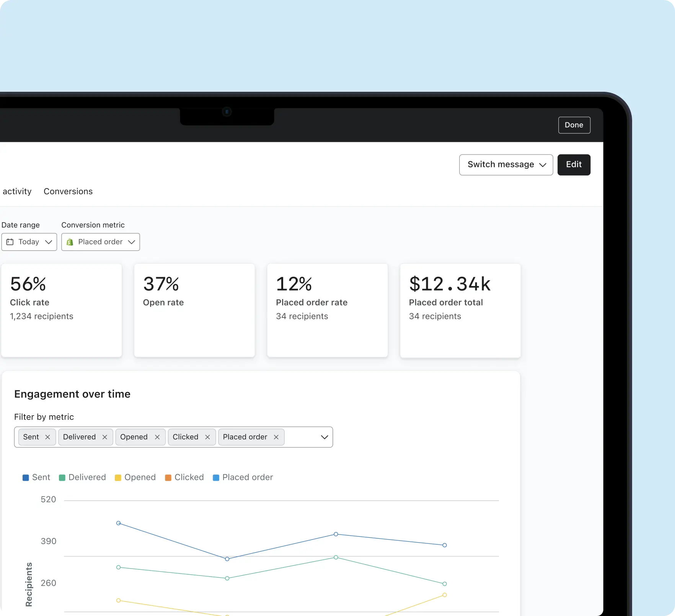Click the Clicked legend orange square
Viewport: 675px width, 616px height.
pyautogui.click(x=168, y=478)
